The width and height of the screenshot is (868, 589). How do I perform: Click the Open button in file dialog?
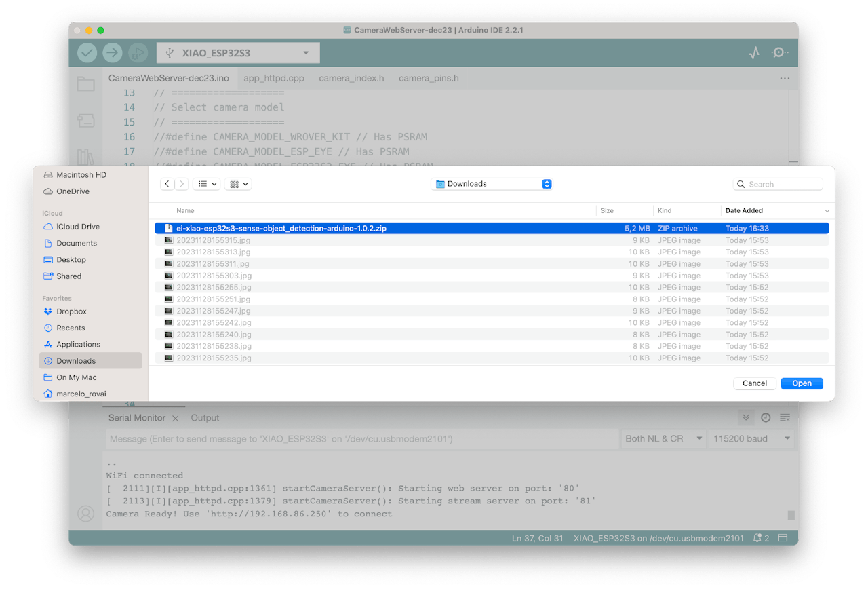802,383
